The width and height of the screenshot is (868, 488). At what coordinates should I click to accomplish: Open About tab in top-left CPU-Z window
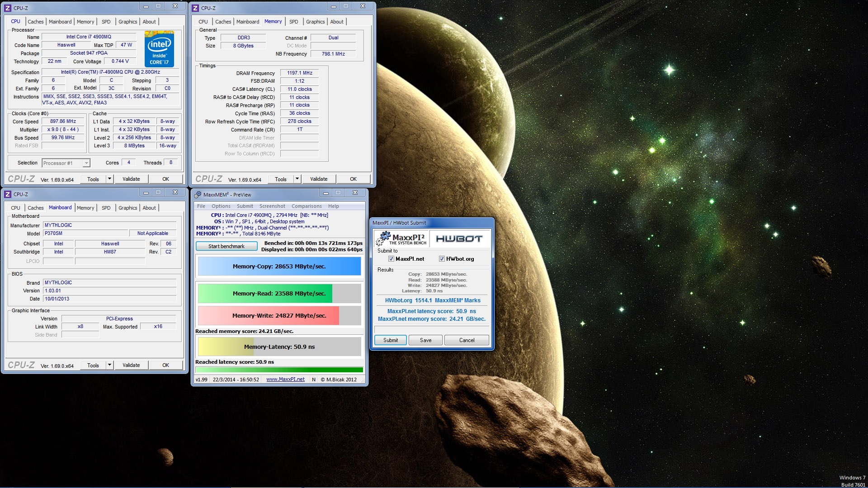pos(149,22)
